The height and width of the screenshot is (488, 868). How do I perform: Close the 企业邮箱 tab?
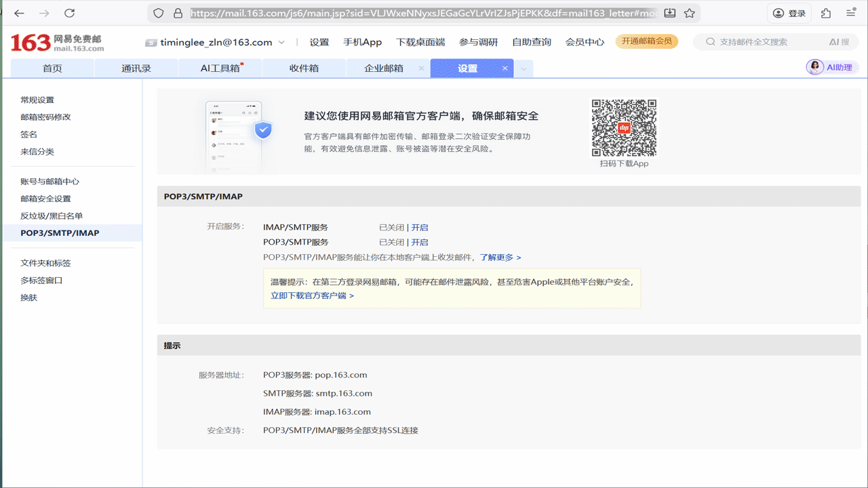point(421,68)
